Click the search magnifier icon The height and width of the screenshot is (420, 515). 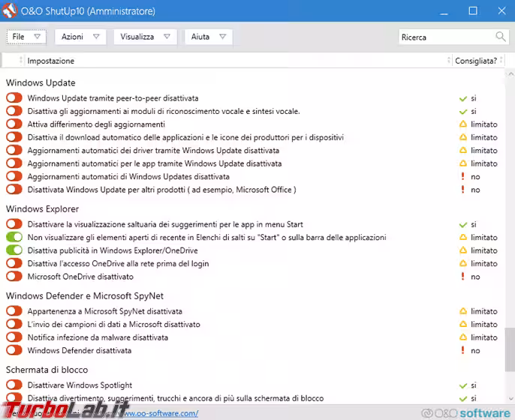501,37
